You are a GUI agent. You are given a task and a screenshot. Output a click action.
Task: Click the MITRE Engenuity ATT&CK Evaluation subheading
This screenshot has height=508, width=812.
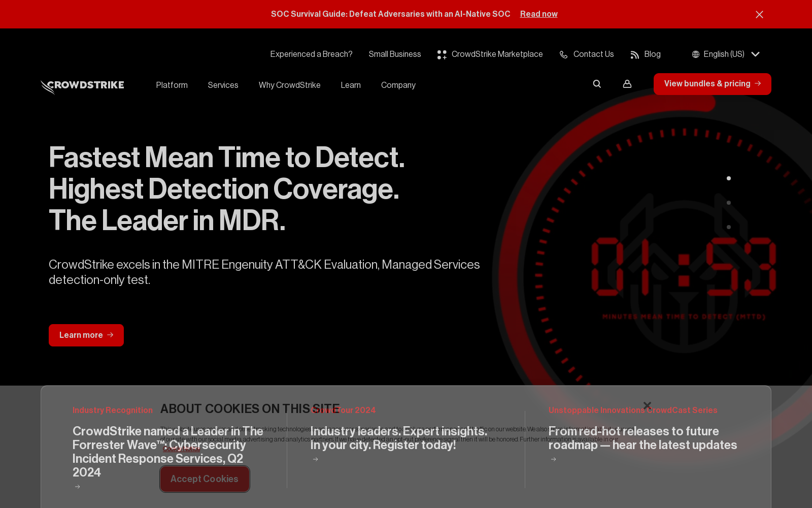point(264,272)
